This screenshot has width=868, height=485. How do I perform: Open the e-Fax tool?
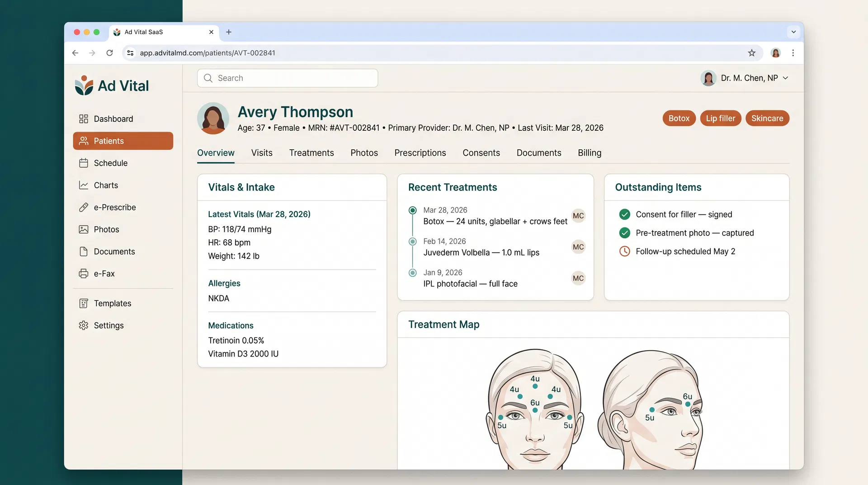tap(84, 273)
